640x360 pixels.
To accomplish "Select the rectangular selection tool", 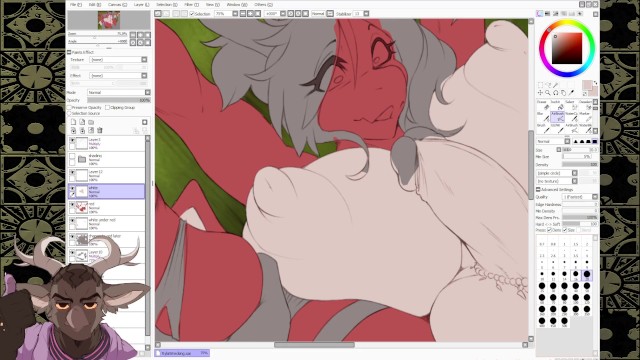I will [540, 85].
